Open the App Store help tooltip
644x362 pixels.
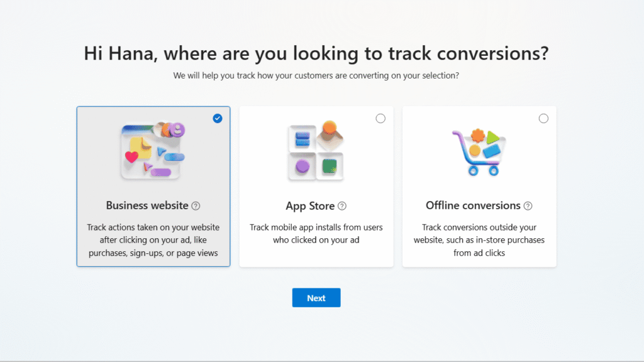tap(341, 206)
